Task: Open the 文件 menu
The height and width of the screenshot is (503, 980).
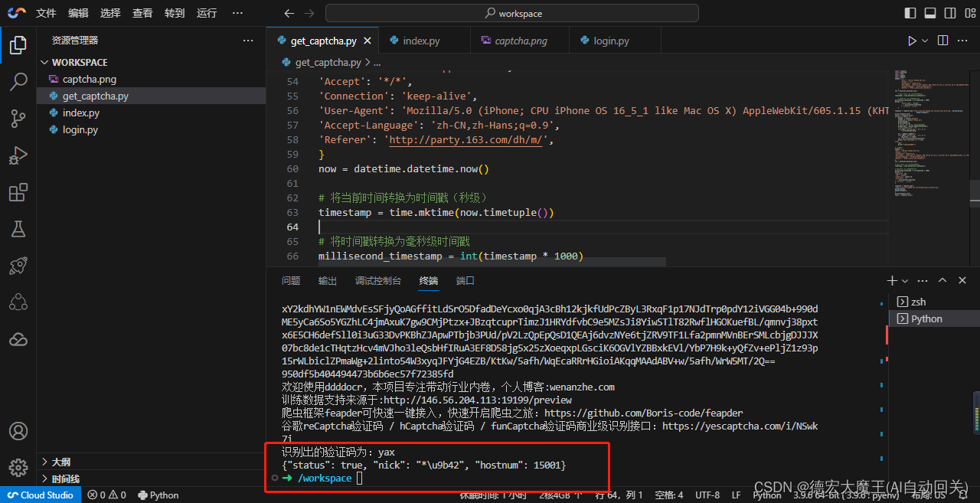Action: point(46,13)
